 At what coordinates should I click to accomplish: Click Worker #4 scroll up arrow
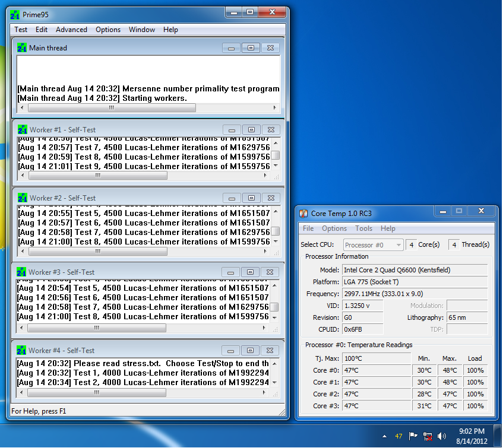pyautogui.click(x=274, y=364)
